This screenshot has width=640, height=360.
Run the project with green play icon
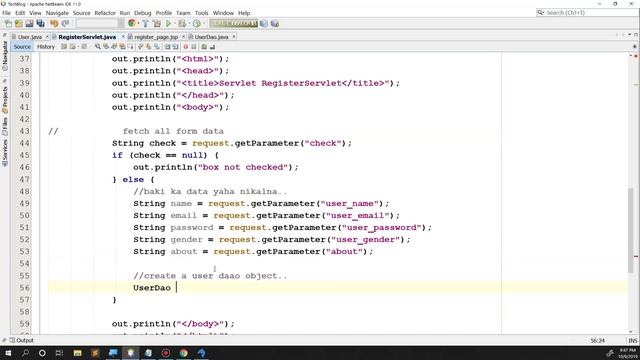click(x=168, y=24)
